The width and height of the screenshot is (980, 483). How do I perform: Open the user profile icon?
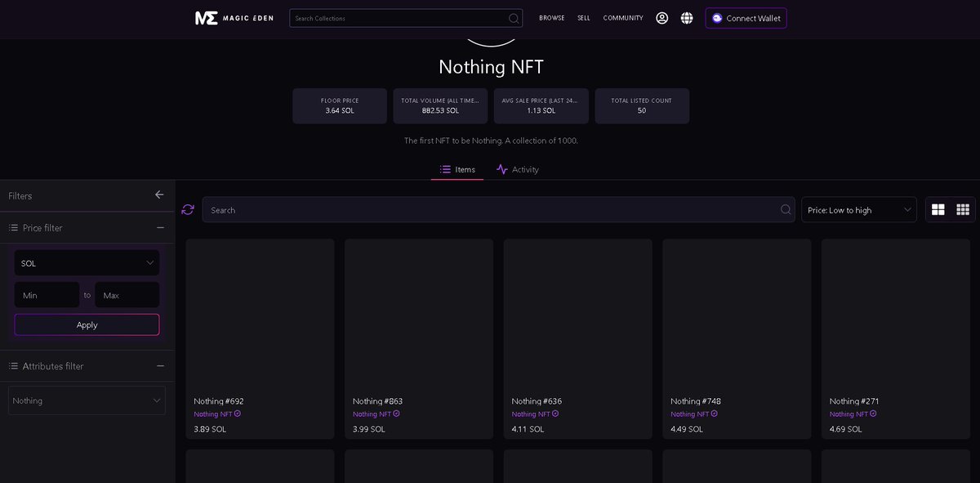point(661,18)
